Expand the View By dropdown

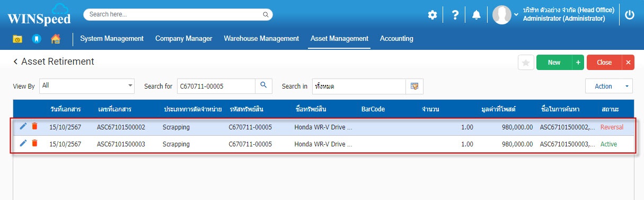coord(87,85)
